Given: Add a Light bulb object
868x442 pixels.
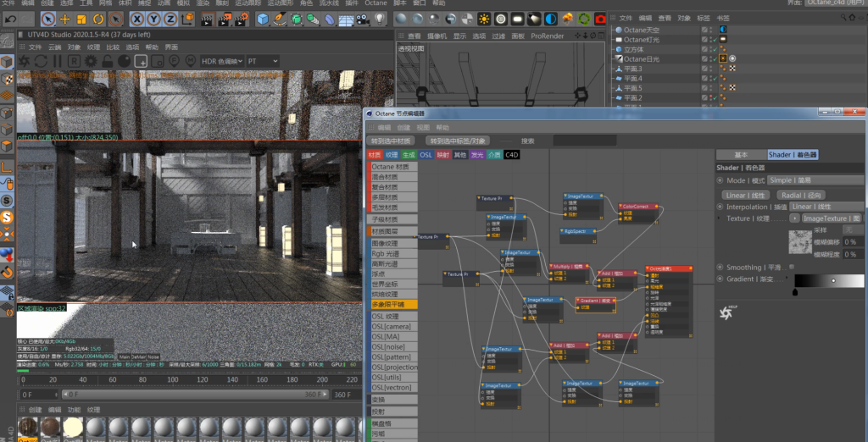Looking at the screenshot, I should pyautogui.click(x=380, y=20).
